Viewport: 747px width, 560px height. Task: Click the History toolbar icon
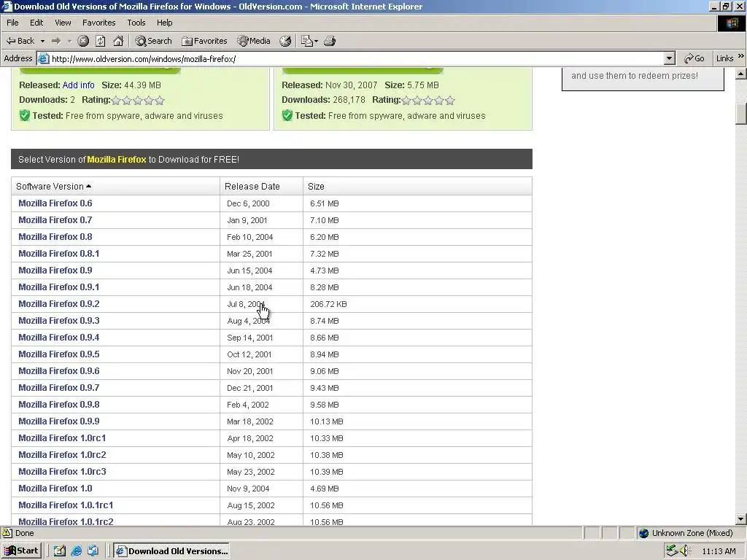point(285,41)
